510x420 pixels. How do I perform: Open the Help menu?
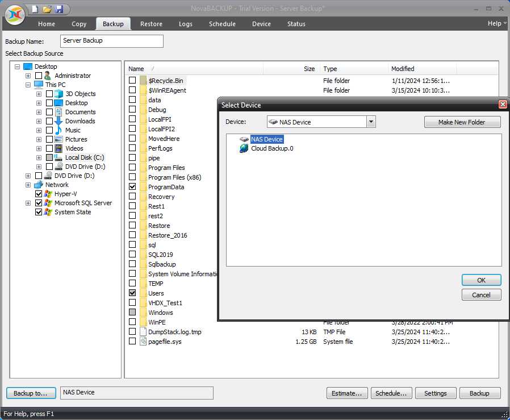click(495, 23)
